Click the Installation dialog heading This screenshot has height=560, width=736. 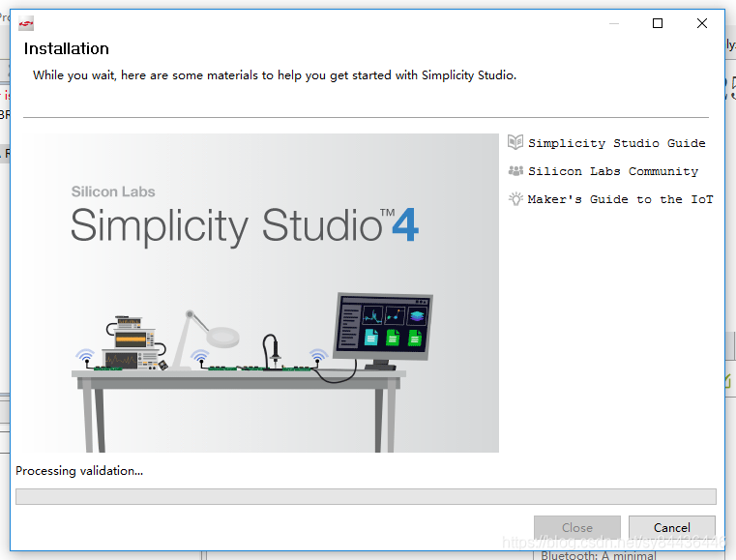pos(66,48)
